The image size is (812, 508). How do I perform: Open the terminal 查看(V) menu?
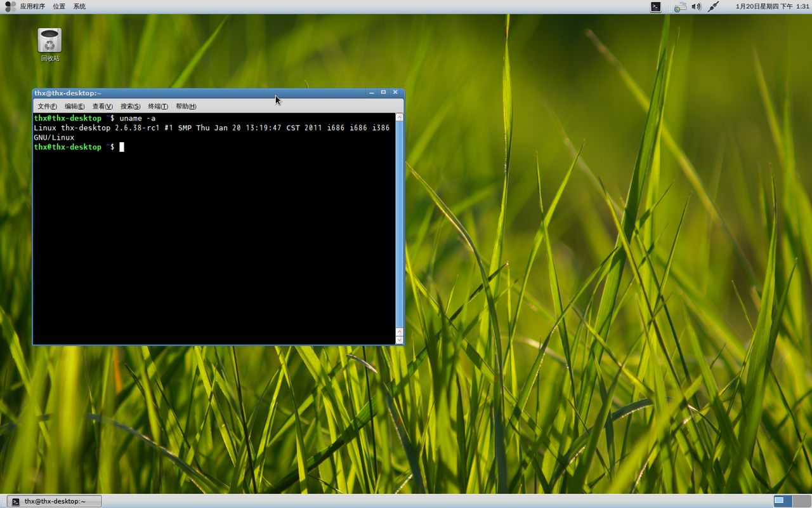102,106
